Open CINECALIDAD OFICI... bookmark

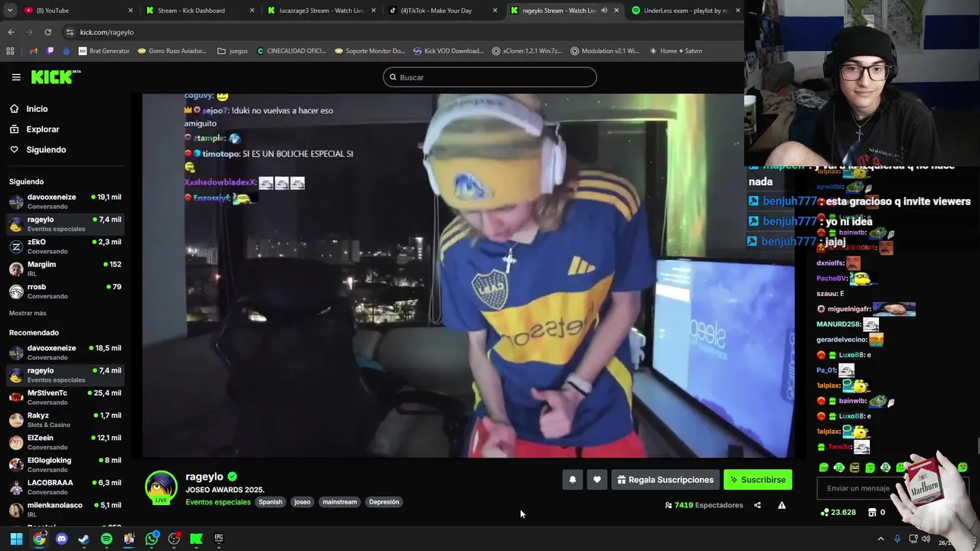291,51
